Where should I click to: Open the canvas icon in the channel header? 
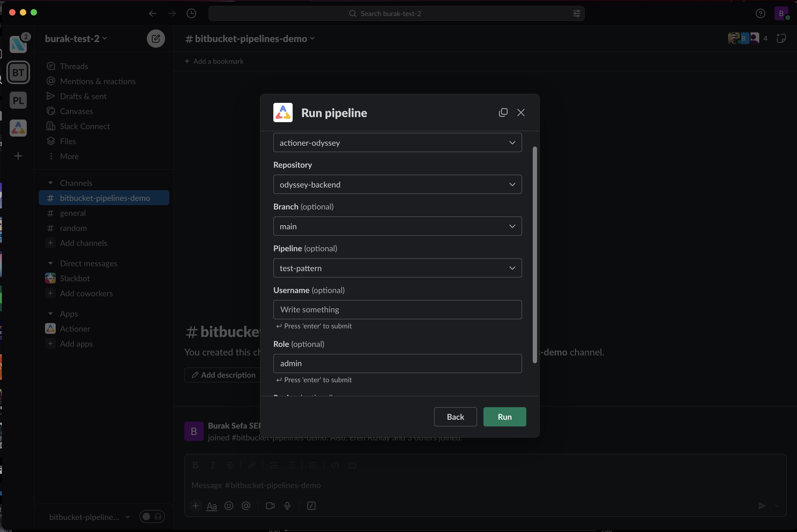point(781,38)
